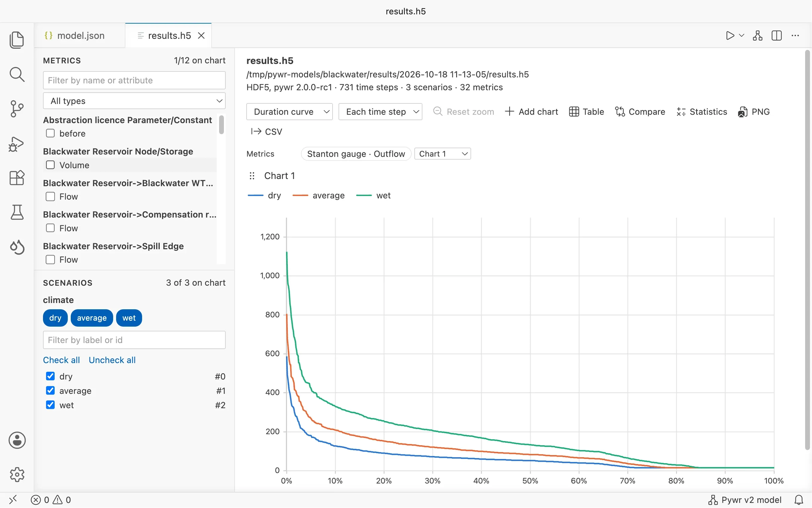Image resolution: width=812 pixels, height=508 pixels.
Task: Open the Explorer files icon in activity bar
Action: coord(17,40)
